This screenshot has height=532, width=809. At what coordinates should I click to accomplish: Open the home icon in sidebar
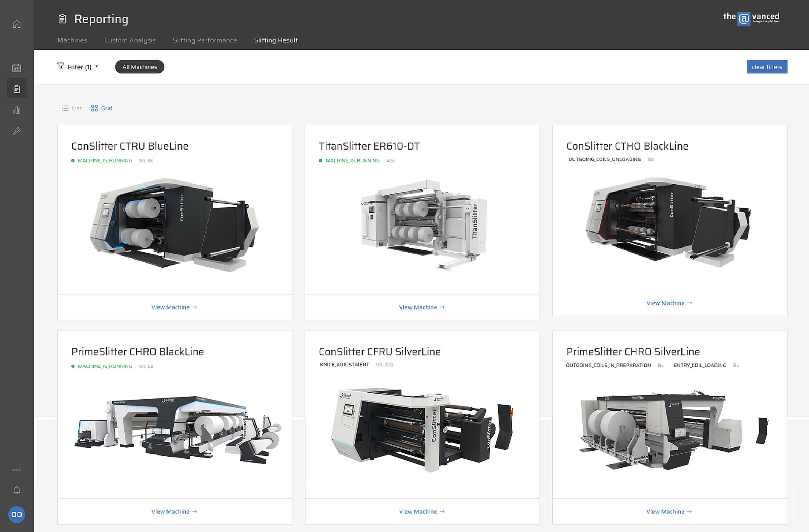click(17, 24)
